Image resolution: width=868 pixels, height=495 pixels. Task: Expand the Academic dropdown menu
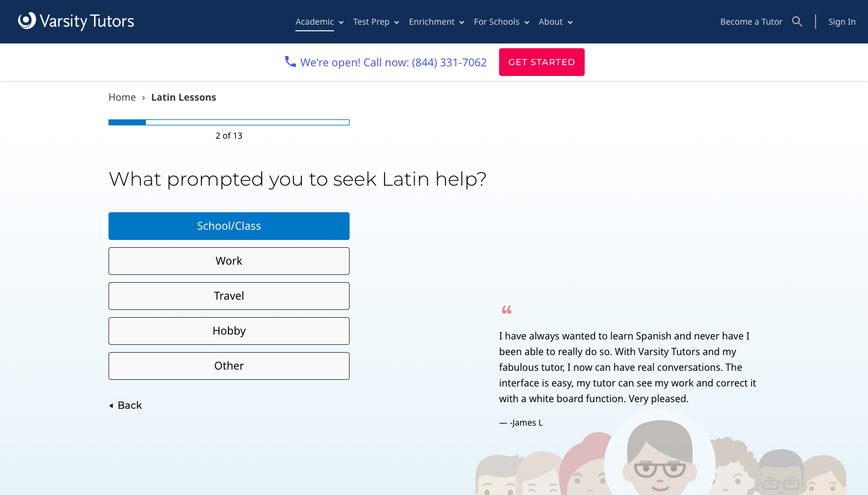pos(319,22)
